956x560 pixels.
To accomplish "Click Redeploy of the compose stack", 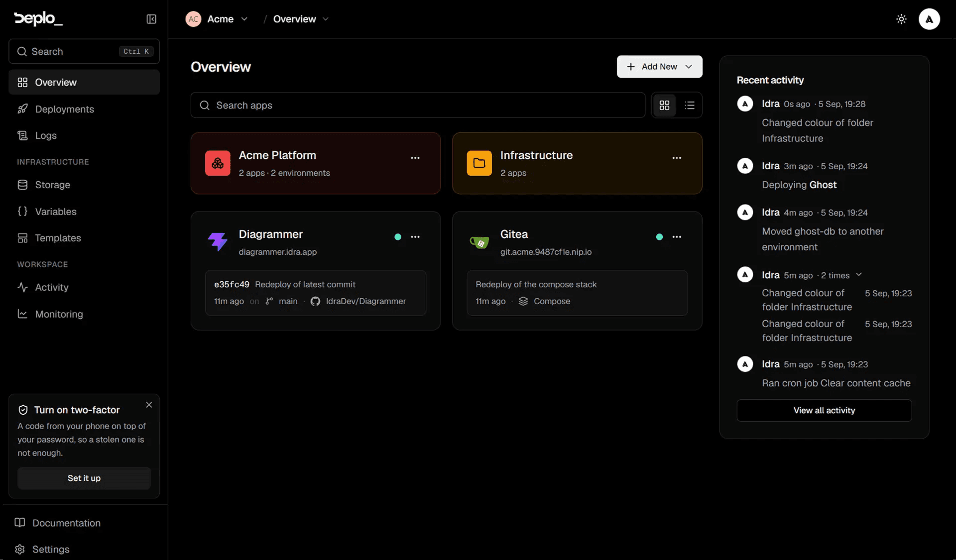I will (536, 284).
